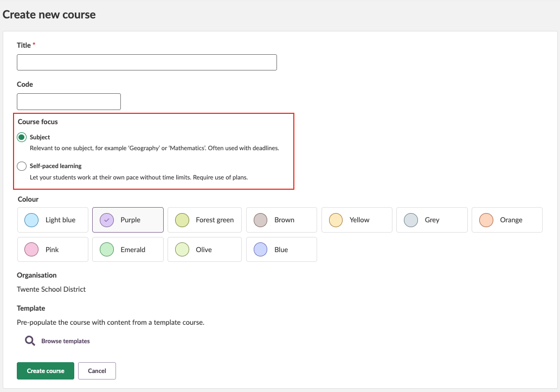Choose Orange as course colour
The image size is (560, 392).
507,220
